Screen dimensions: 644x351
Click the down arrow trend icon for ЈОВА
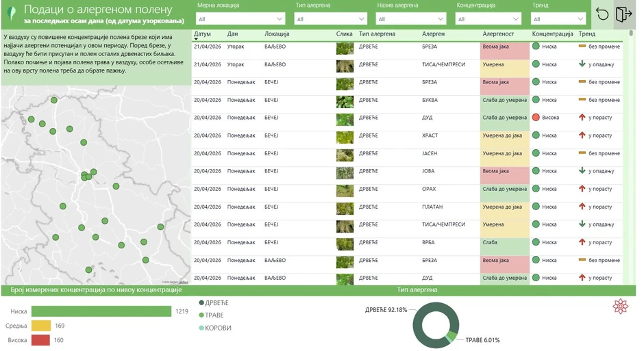[x=582, y=171]
